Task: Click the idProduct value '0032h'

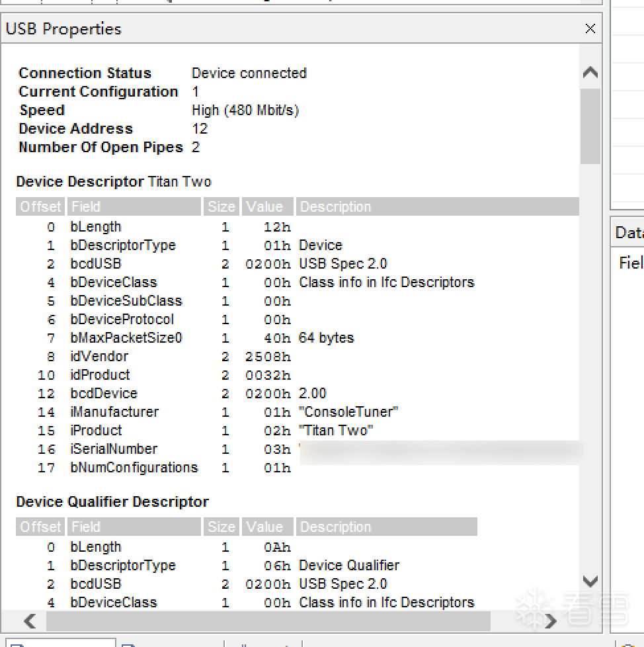Action: (268, 375)
